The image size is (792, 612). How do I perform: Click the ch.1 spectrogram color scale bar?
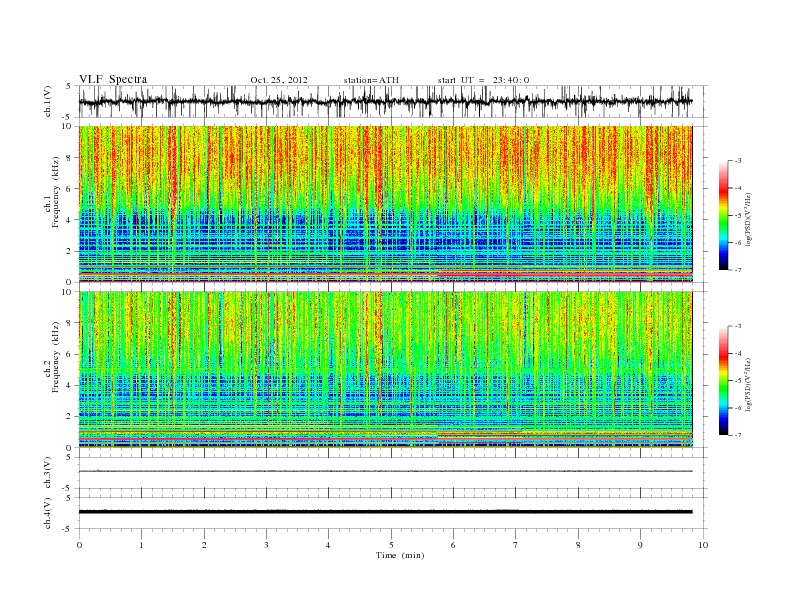(x=724, y=215)
